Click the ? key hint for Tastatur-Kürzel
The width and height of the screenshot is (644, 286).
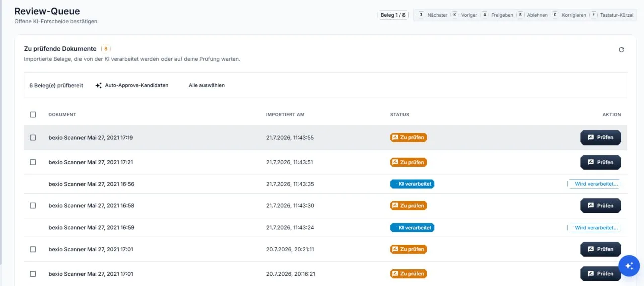pyautogui.click(x=594, y=15)
